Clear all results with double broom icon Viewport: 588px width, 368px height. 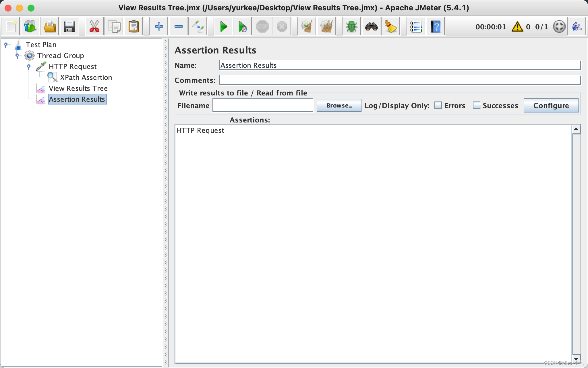pos(326,26)
